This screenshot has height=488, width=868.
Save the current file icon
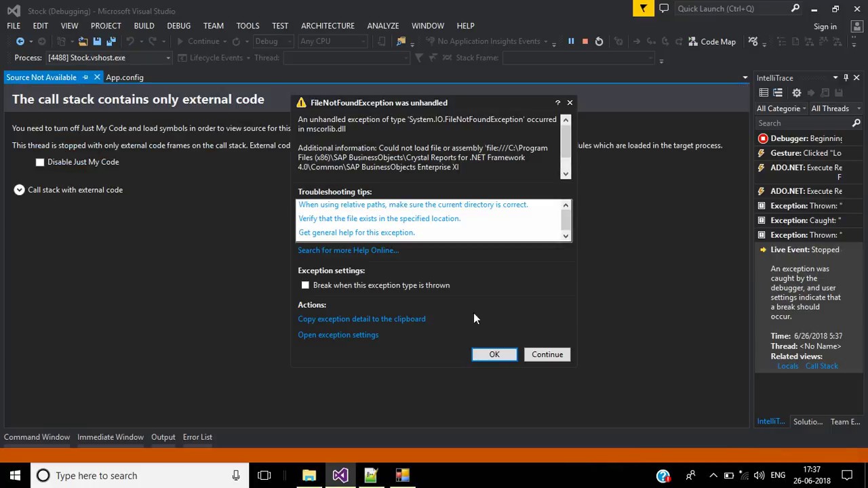[x=97, y=41]
